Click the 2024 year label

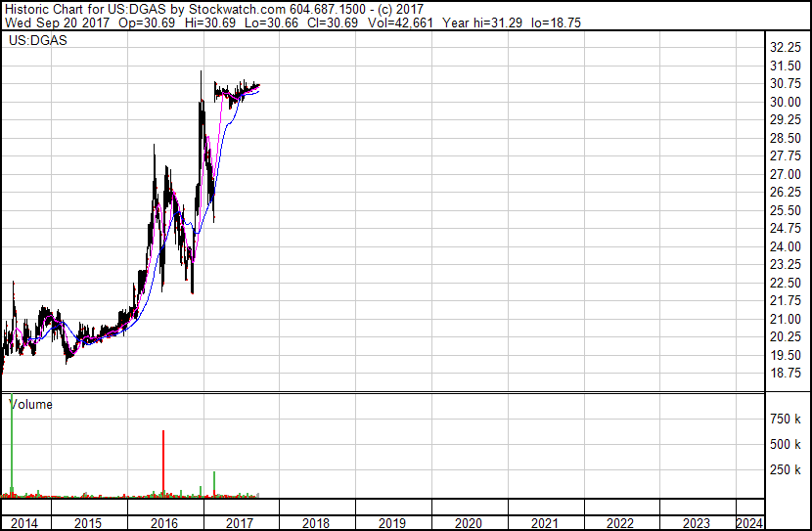[749, 523]
